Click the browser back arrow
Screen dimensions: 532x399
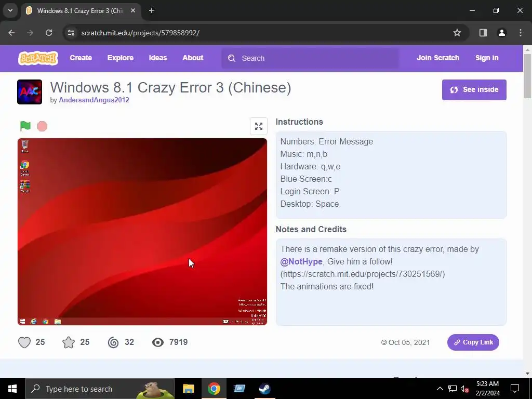[x=11, y=33]
